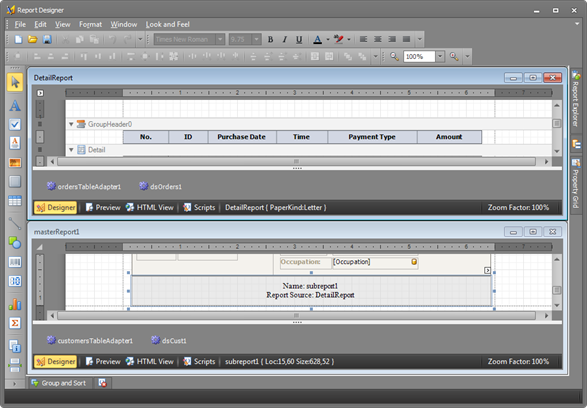This screenshot has height=408, width=587.
Task: Switch DetailReport to Preview tab
Action: coord(103,207)
